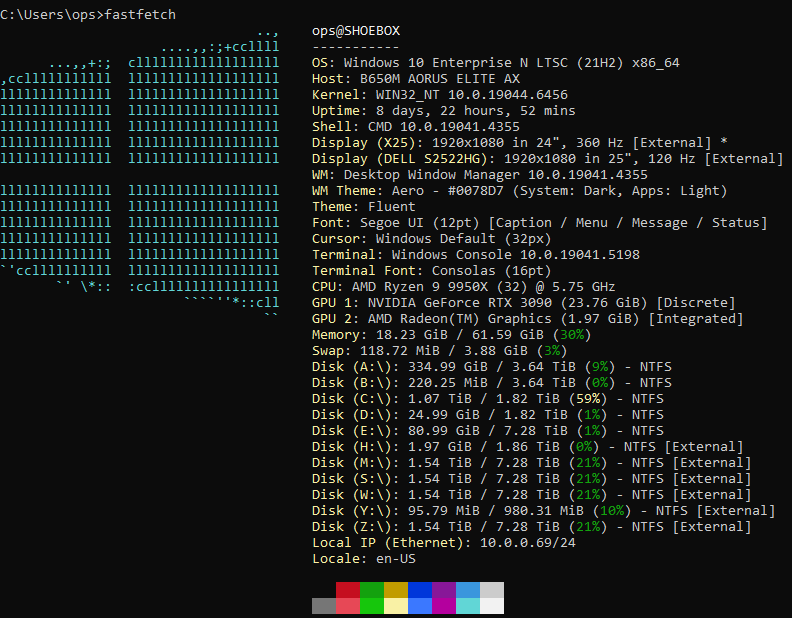Click the 'Disk (Z:\)' line
The height and width of the screenshot is (618, 792).
pyautogui.click(x=532, y=527)
